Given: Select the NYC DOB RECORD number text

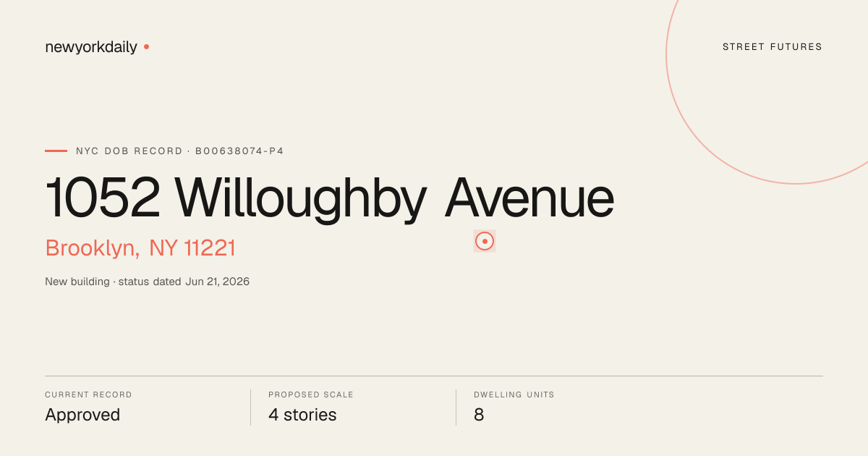Looking at the screenshot, I should tap(180, 151).
